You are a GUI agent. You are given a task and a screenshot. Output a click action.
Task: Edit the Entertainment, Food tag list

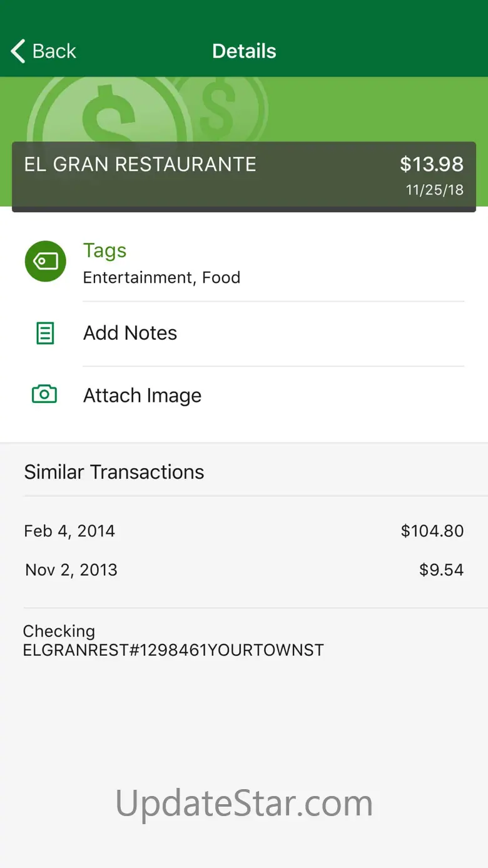tap(161, 278)
